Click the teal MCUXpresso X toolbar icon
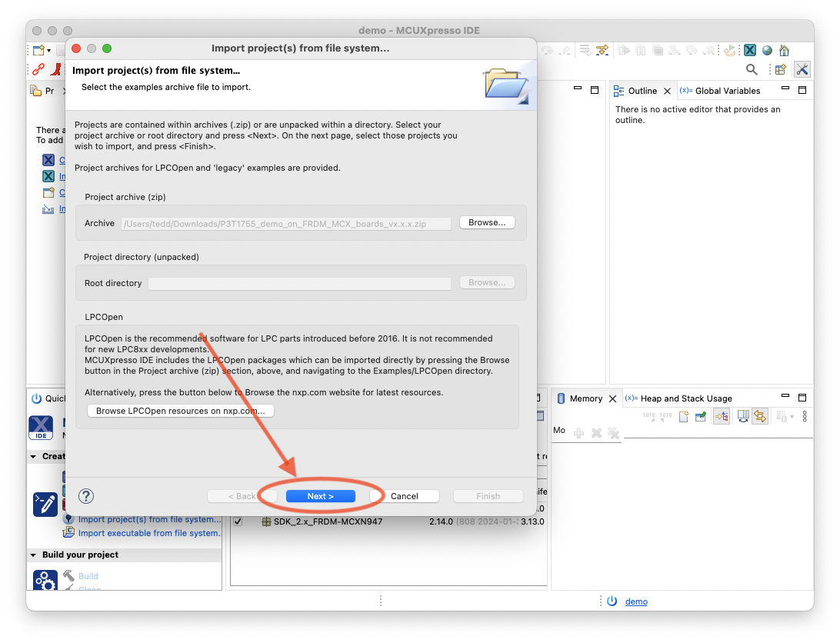Screen dimensions: 840x643 (x=750, y=50)
